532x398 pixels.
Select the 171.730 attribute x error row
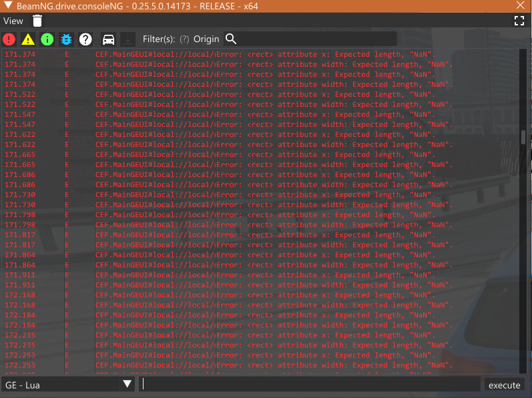click(x=261, y=195)
